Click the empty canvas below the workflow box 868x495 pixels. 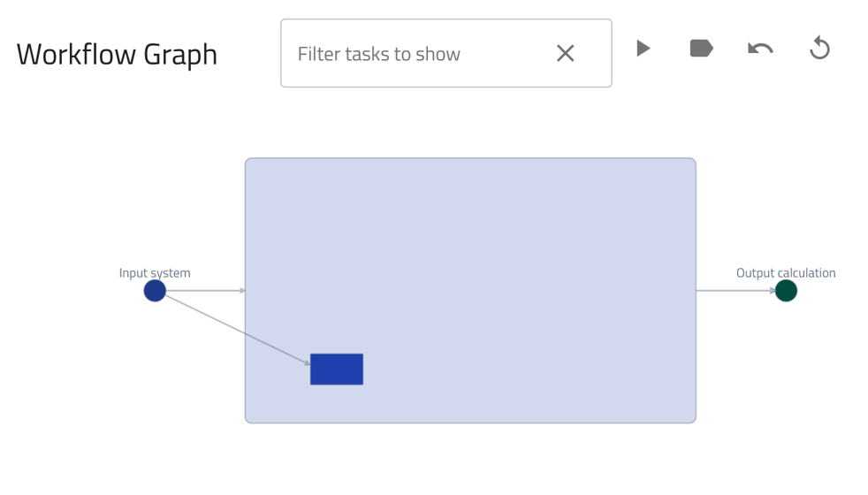coord(468,460)
